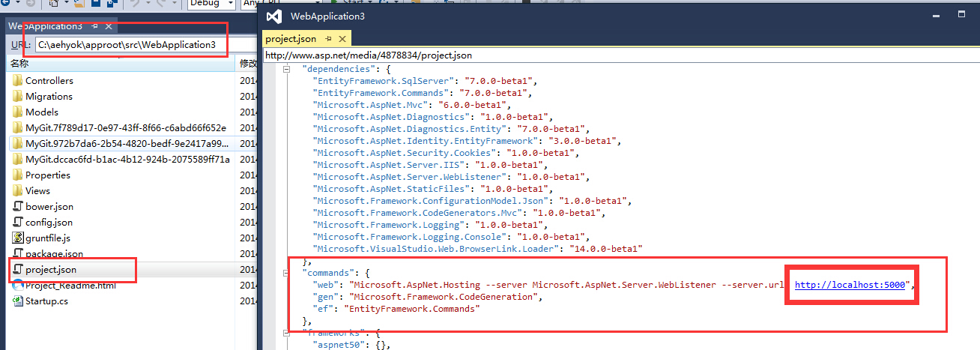Close the project.json editor tab

coord(341,38)
